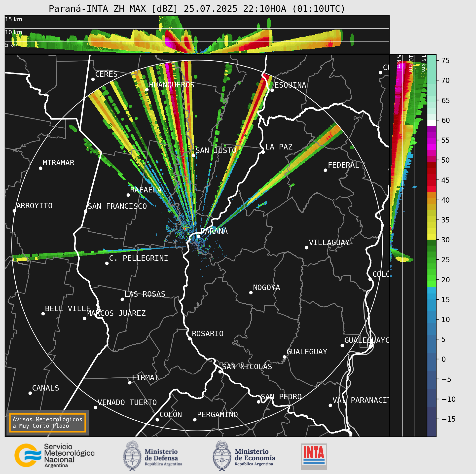Click the radar title text Paraná-INTA ZH MAX
Viewport: 476px width, 474px height.
pyautogui.click(x=113, y=9)
